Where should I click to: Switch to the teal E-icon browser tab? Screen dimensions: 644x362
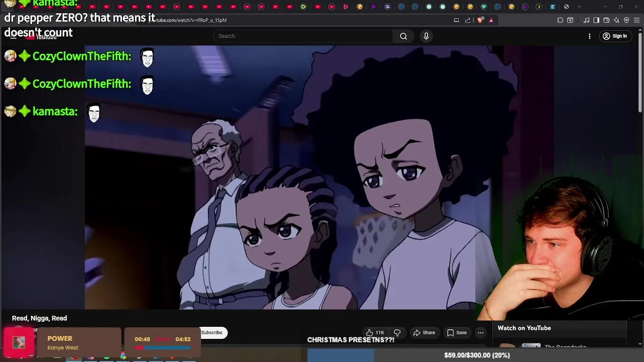coord(552,7)
